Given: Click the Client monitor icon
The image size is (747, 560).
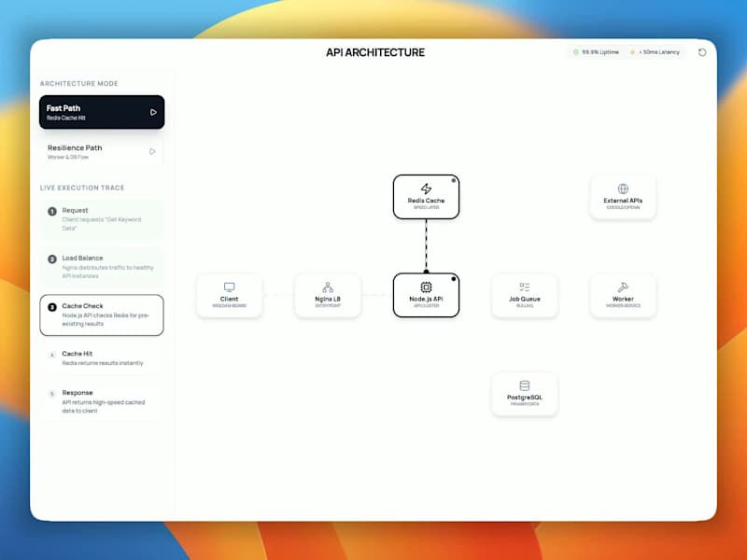Looking at the screenshot, I should tap(230, 287).
